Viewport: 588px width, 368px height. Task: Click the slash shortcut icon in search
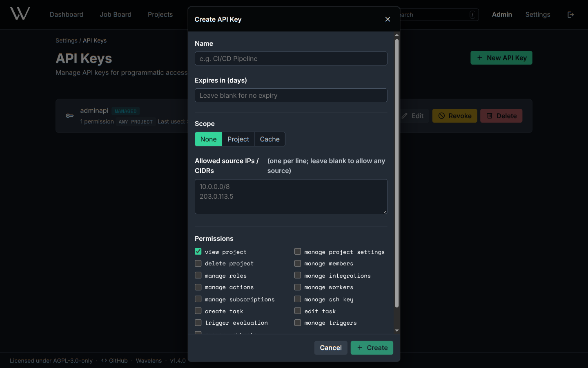tap(472, 15)
